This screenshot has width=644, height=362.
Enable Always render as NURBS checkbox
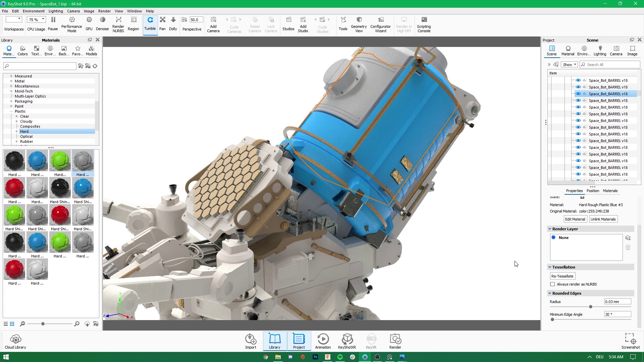tap(552, 284)
